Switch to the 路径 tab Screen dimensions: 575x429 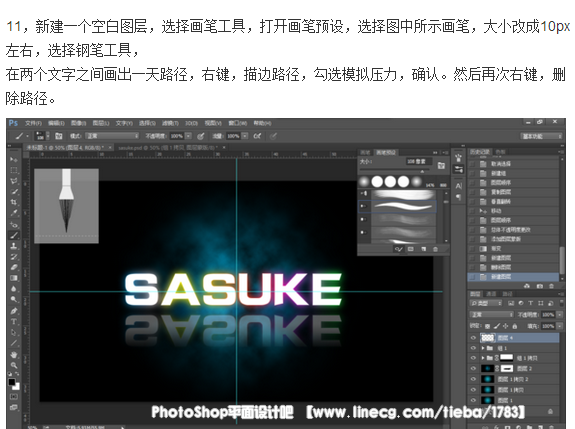[x=508, y=294]
